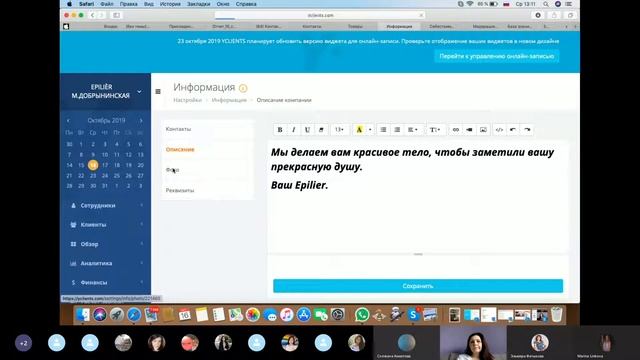Viewport: 640px width, 360px height.
Task: Open the Закладки menu in menu bar
Action: 199,4
